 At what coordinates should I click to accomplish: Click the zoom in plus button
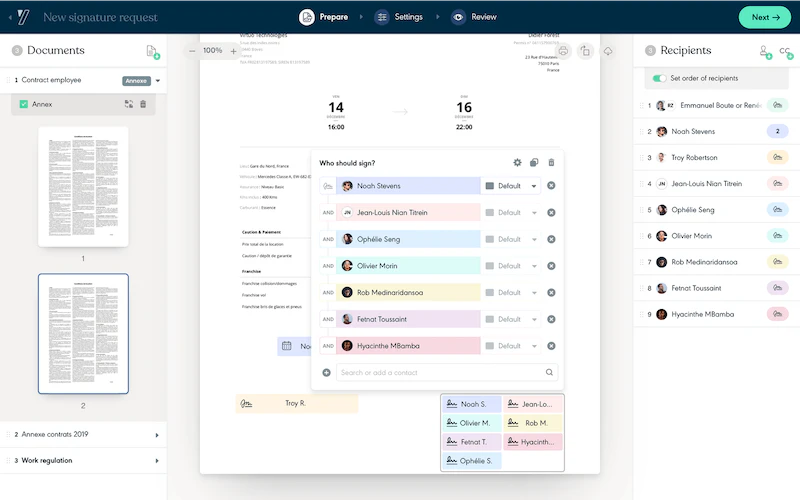tap(233, 51)
